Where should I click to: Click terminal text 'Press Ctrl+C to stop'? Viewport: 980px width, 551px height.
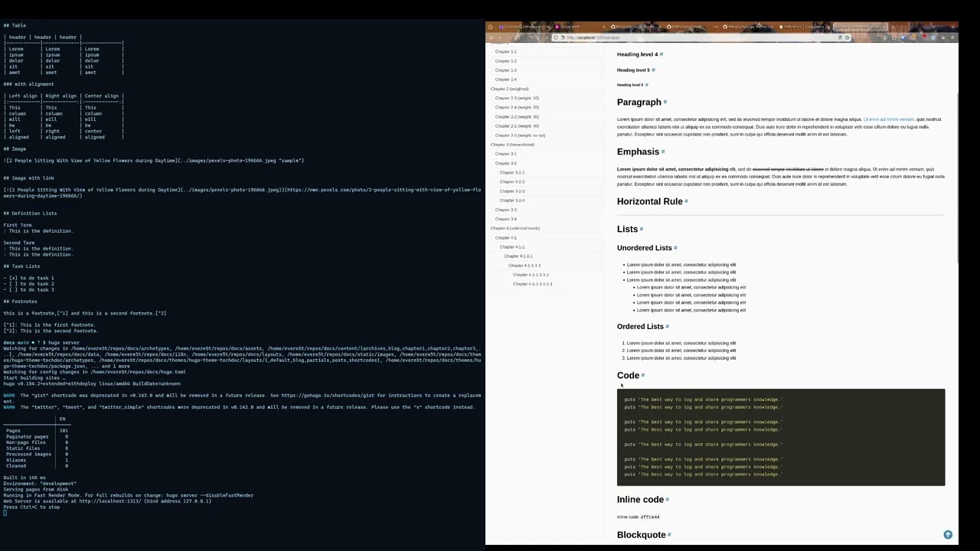coord(31,507)
